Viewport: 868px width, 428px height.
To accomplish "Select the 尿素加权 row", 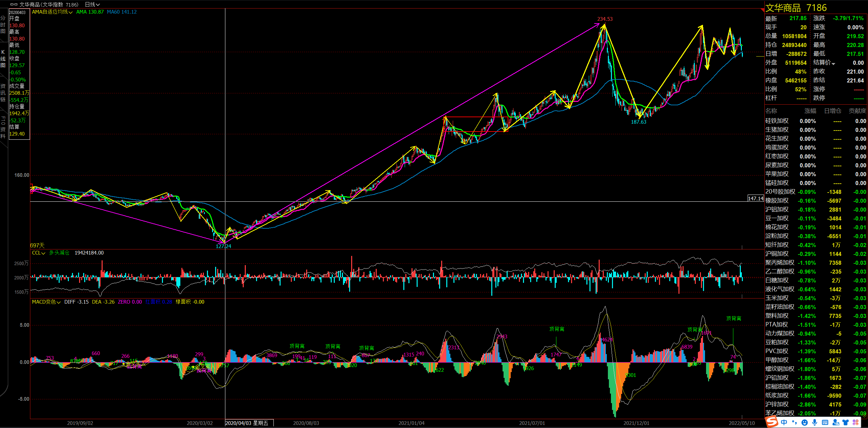I will tap(816, 165).
